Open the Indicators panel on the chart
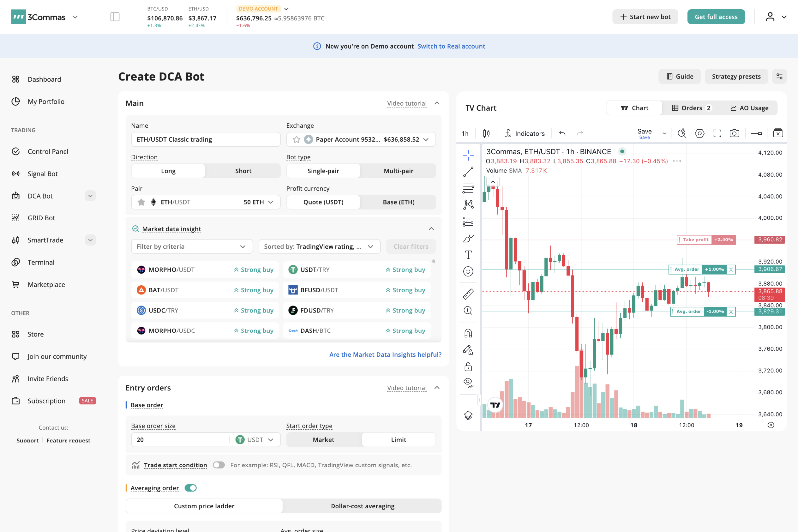798x532 pixels. point(525,133)
